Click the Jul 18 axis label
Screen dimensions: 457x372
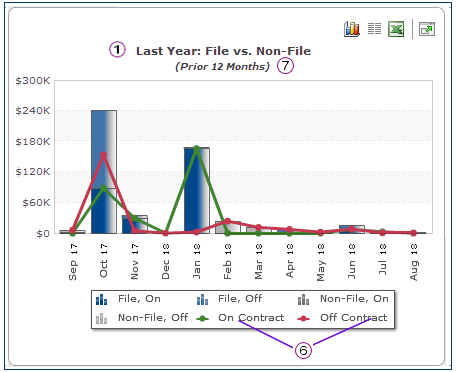[383, 259]
